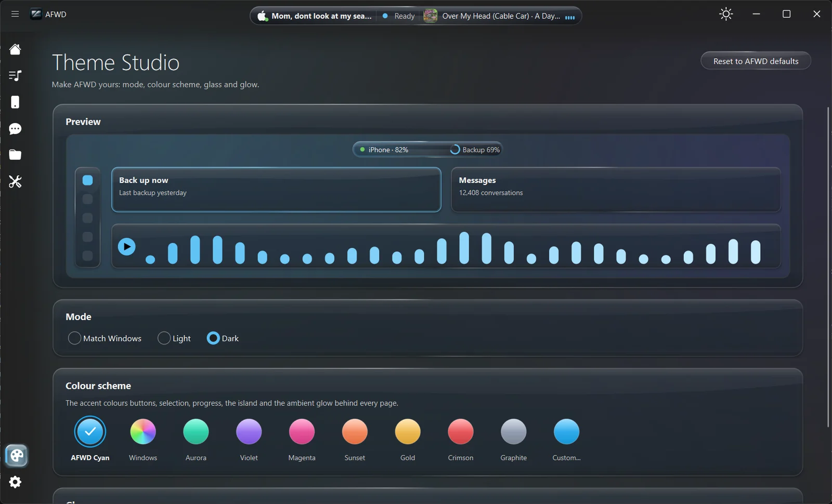Choose the Graphite colour scheme
This screenshot has height=504, width=832.
pyautogui.click(x=514, y=432)
